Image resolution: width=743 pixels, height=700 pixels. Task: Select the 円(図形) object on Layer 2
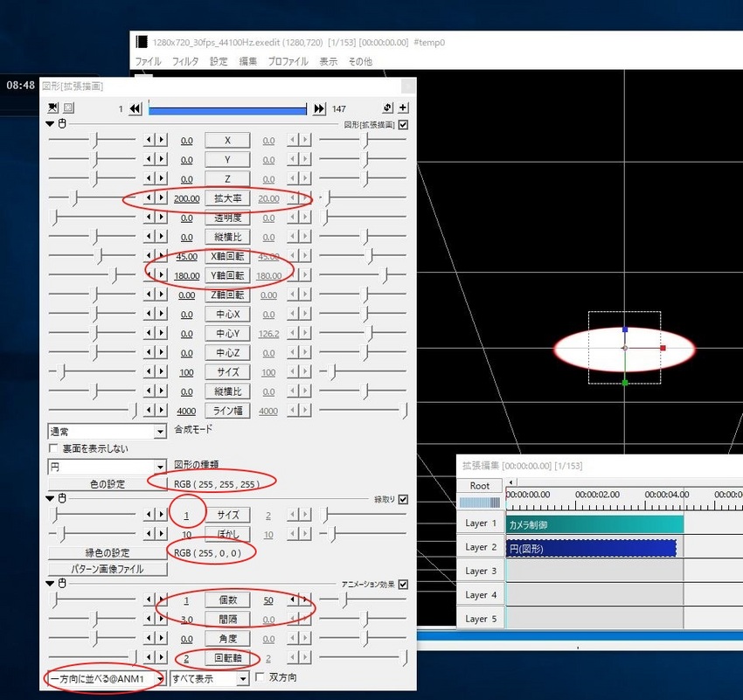(592, 549)
